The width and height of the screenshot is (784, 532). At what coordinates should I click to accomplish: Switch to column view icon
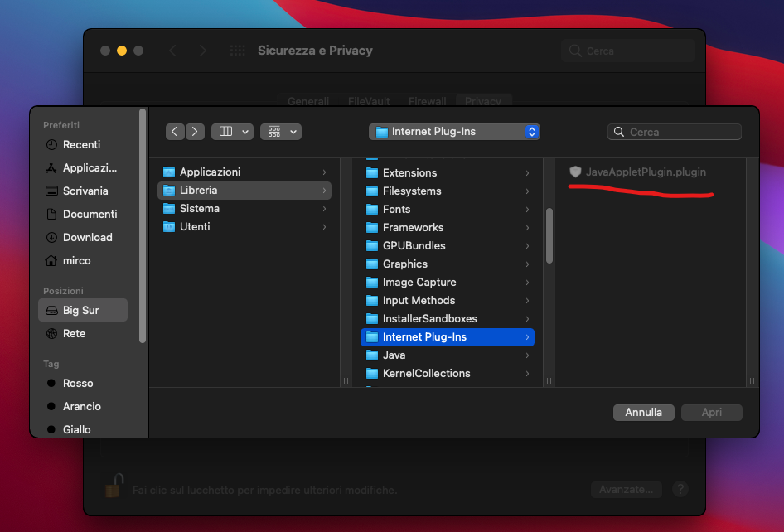pos(226,132)
